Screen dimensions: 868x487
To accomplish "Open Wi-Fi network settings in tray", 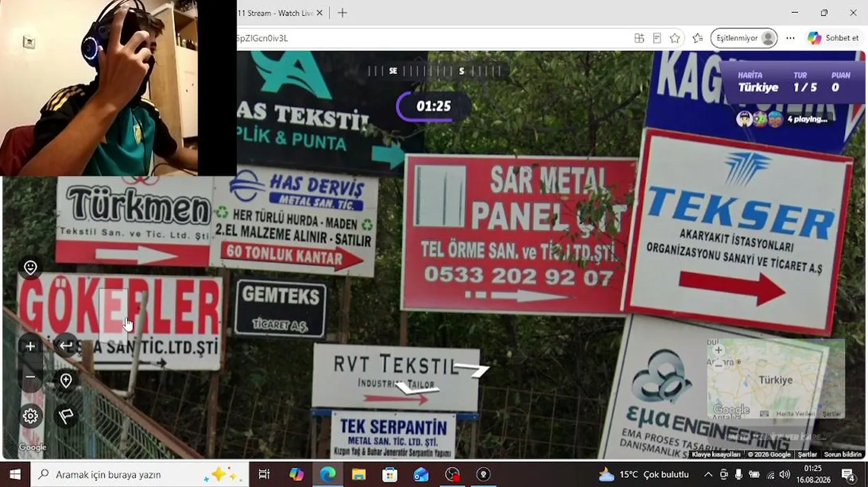I will pyautogui.click(x=770, y=474).
